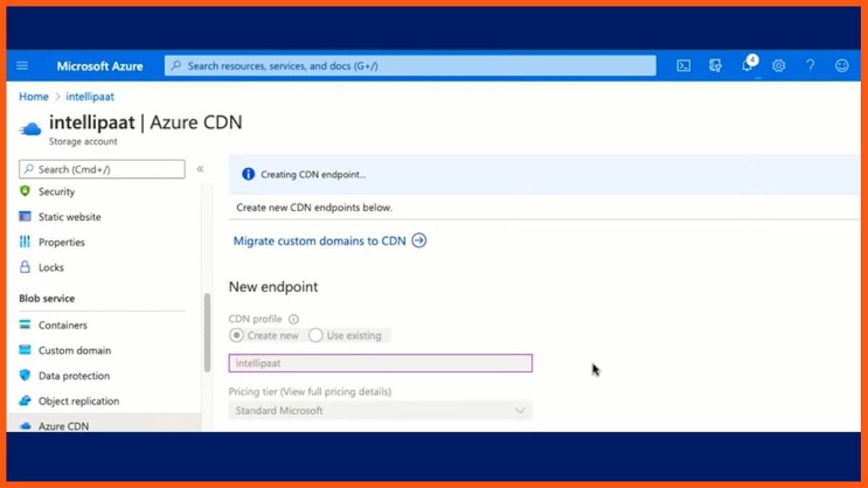Open the feedback smiley icon
This screenshot has height=488, width=868.
842,66
